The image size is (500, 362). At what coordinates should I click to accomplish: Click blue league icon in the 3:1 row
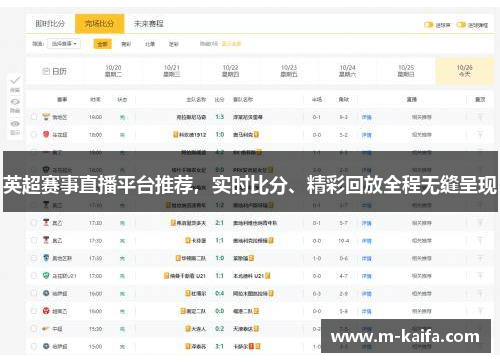coord(46,346)
